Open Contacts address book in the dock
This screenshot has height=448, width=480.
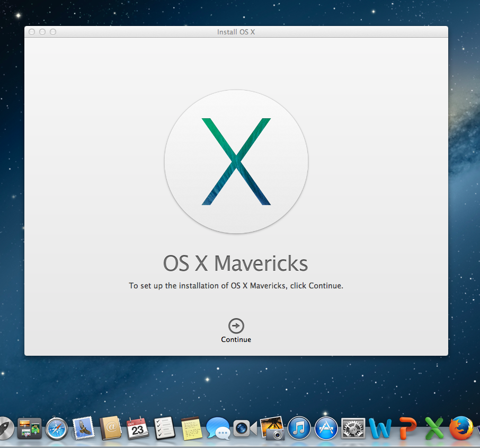pos(111,428)
